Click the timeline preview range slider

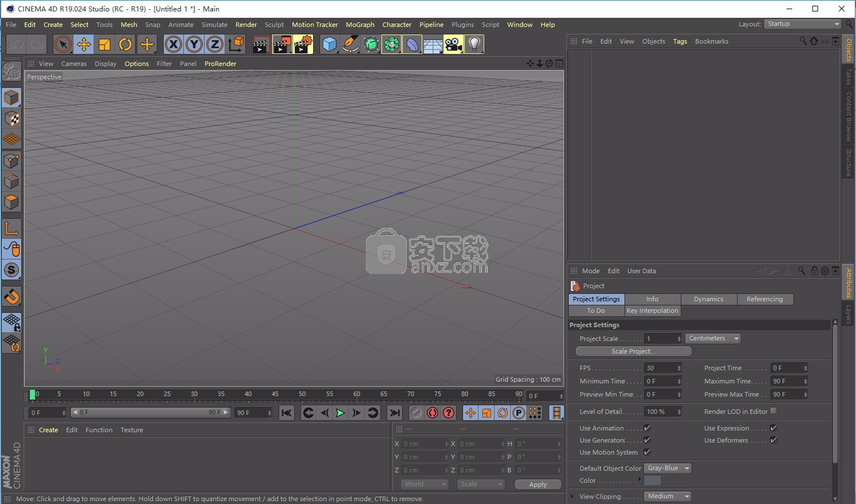tap(151, 412)
